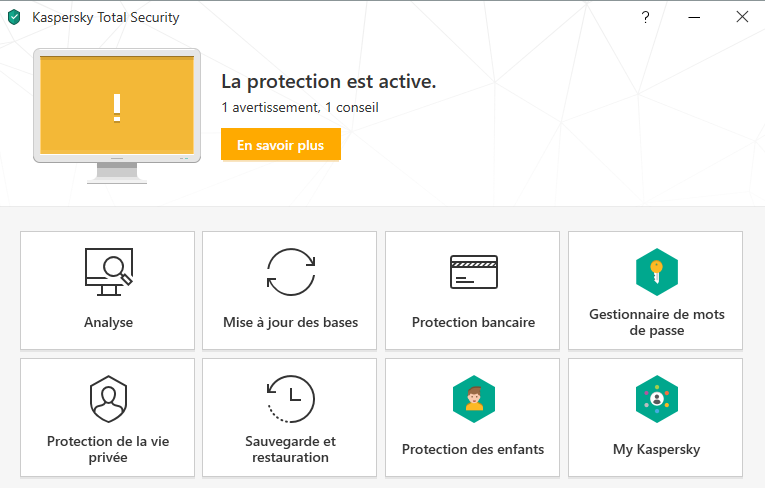Click the 1 avertissement, 1 conseil text
The image size is (765, 488).
click(300, 107)
